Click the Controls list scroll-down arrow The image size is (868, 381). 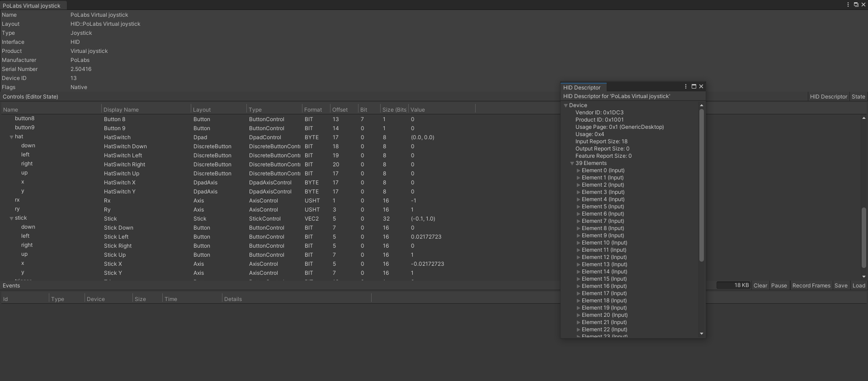[864, 277]
